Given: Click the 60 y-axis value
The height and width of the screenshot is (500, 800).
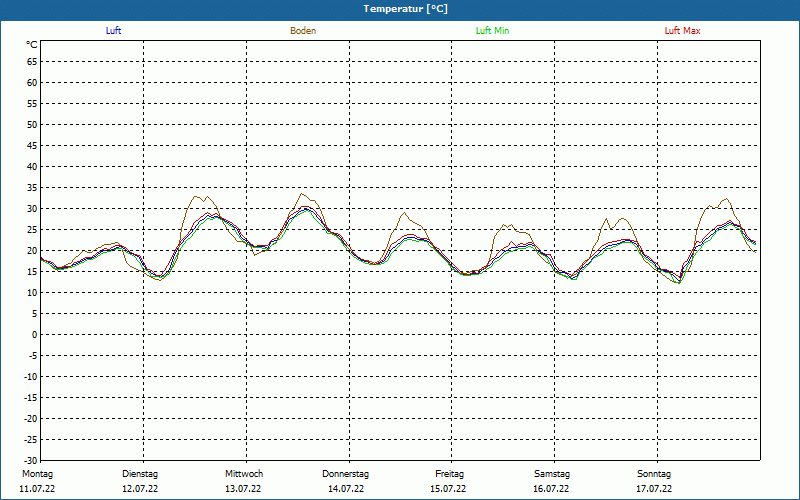Looking at the screenshot, I should click(x=32, y=83).
